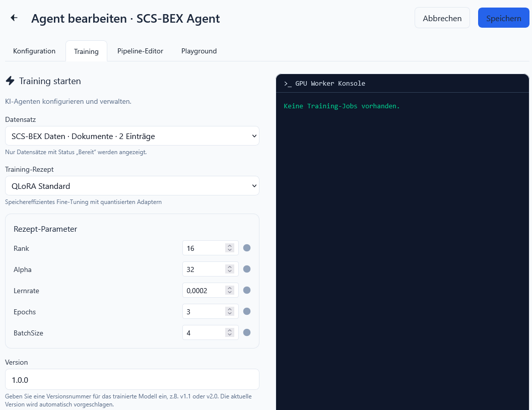This screenshot has height=410, width=532.
Task: Click the gray circle icon beside Lernrate
Action: point(247,290)
